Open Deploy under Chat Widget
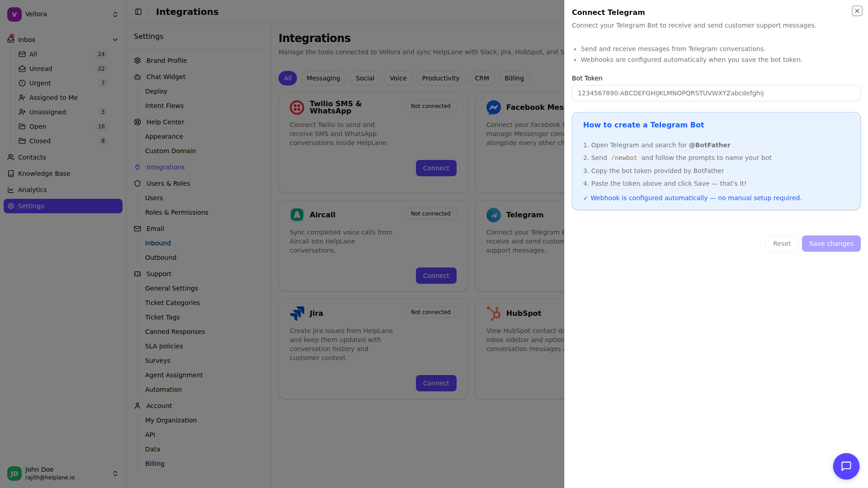Viewport: 868px width, 488px height. [156, 91]
